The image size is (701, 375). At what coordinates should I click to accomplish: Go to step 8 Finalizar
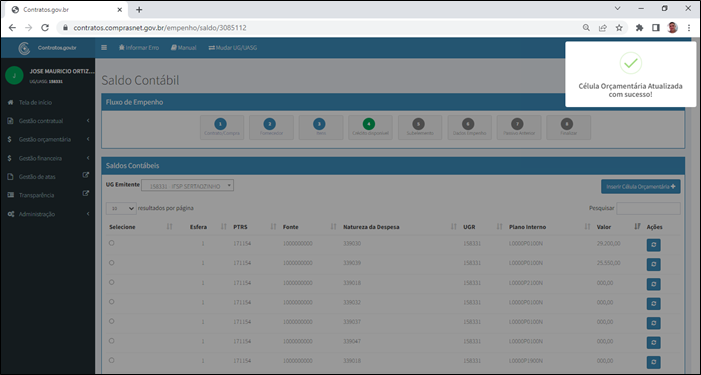(x=568, y=127)
